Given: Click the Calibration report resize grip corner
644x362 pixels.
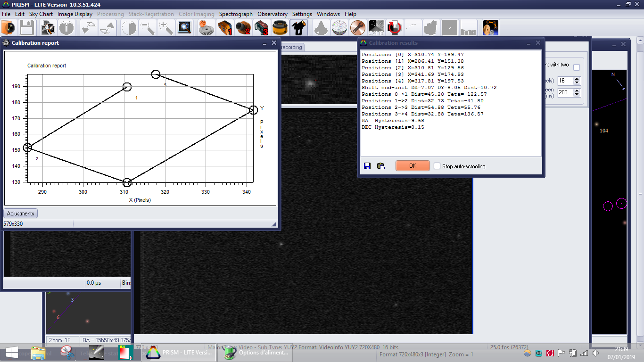Looking at the screenshot, I should pos(274,225).
